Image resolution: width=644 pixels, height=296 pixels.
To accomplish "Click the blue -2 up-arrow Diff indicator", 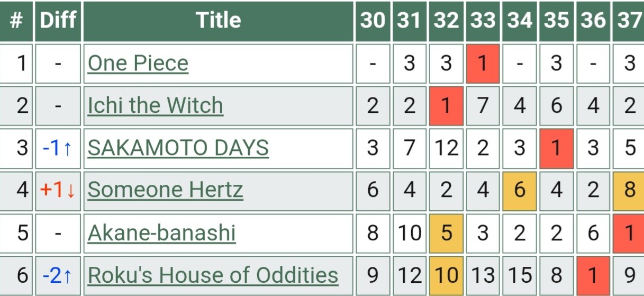I will 58,275.
